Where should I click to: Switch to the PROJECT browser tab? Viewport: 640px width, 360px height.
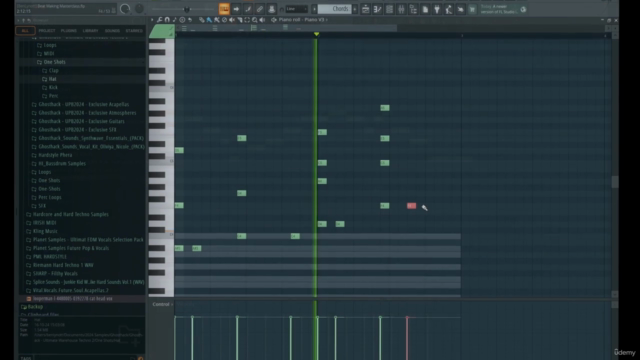[47, 31]
